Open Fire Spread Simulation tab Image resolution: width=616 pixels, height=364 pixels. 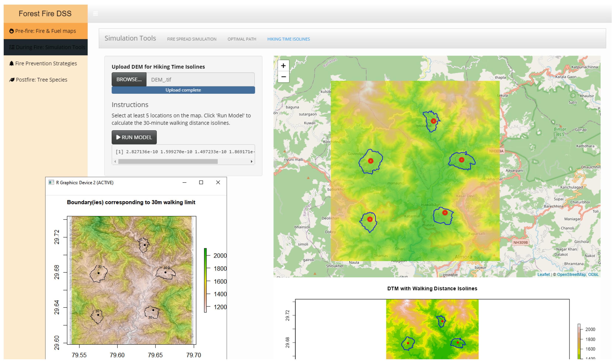click(x=192, y=39)
